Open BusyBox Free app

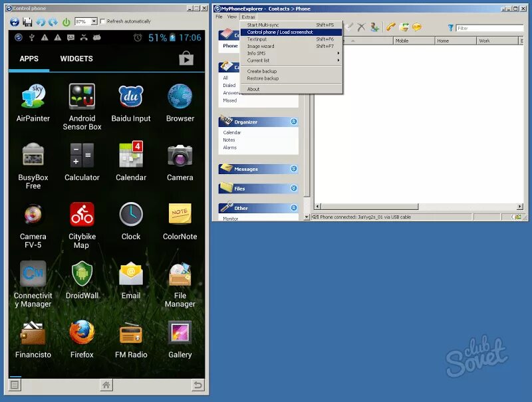point(33,165)
